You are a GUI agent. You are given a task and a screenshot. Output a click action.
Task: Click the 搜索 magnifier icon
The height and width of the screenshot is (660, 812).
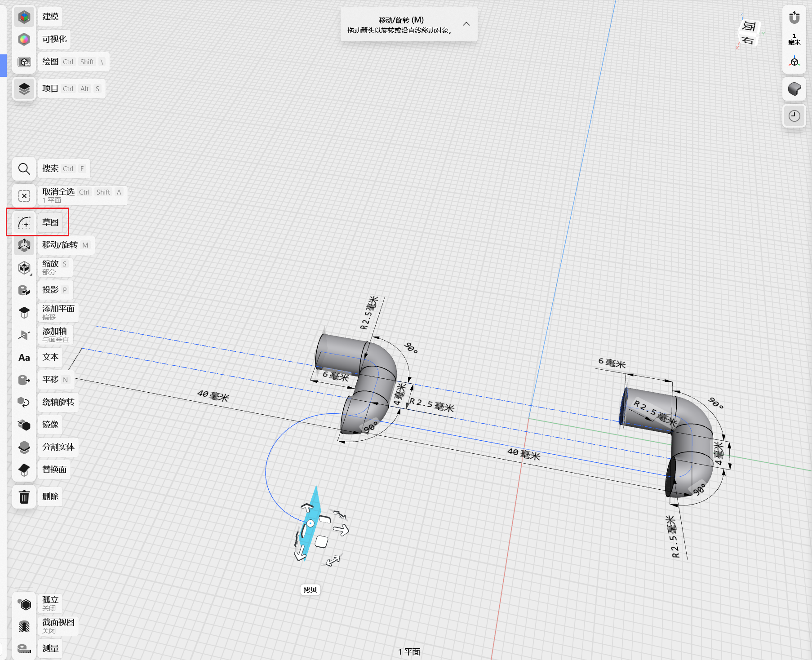[24, 169]
